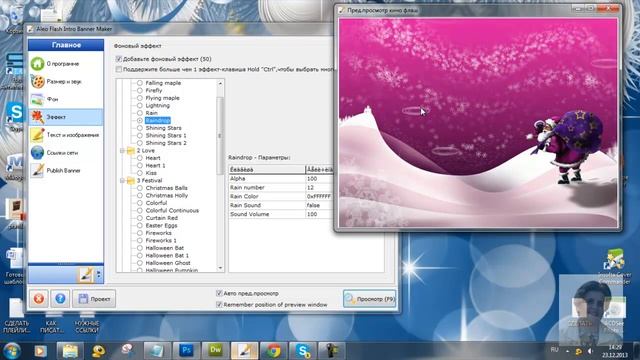Edit the Rain Color value field
The height and width of the screenshot is (360, 640).
pos(319,196)
